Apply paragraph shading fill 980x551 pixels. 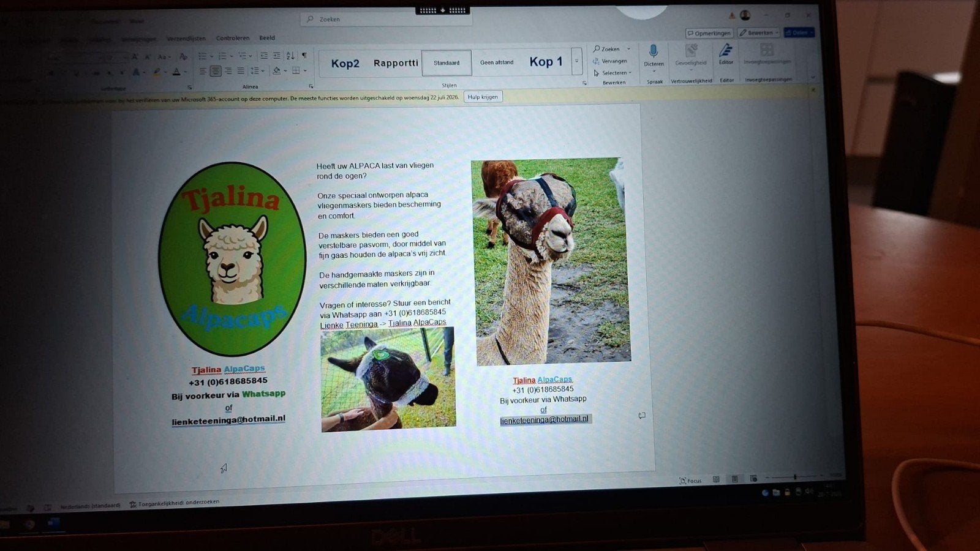pyautogui.click(x=276, y=71)
